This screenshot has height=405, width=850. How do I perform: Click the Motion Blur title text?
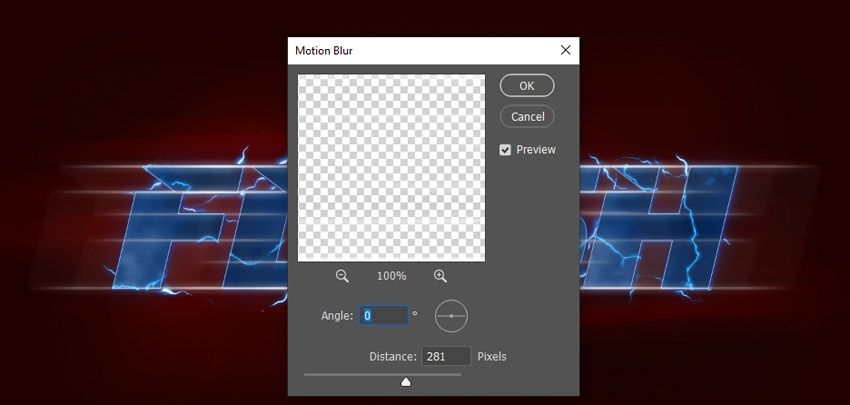coord(324,51)
